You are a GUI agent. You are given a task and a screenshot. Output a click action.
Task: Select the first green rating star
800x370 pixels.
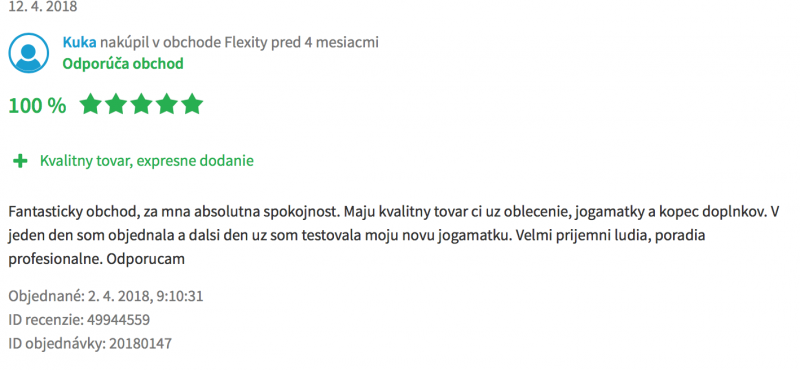click(x=90, y=104)
